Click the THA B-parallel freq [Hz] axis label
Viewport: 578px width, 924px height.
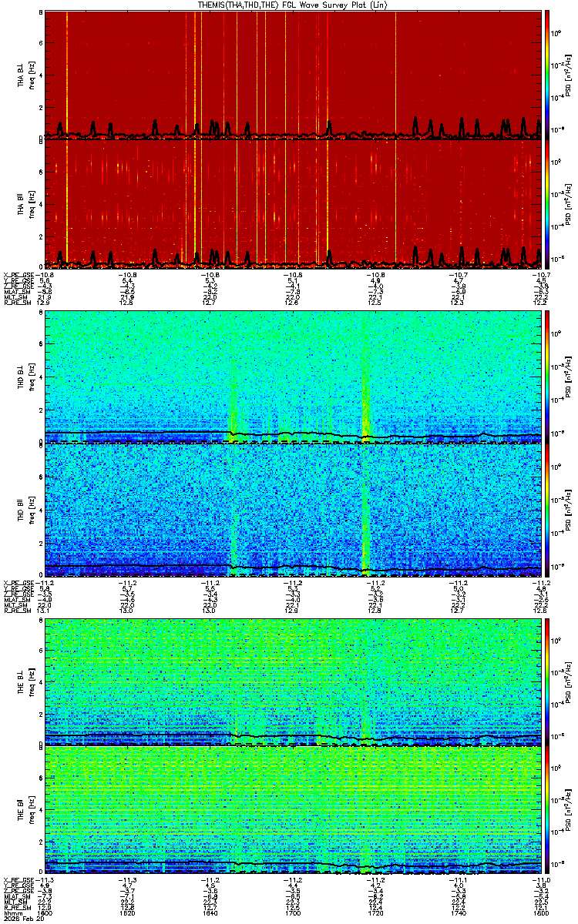click(x=32, y=203)
